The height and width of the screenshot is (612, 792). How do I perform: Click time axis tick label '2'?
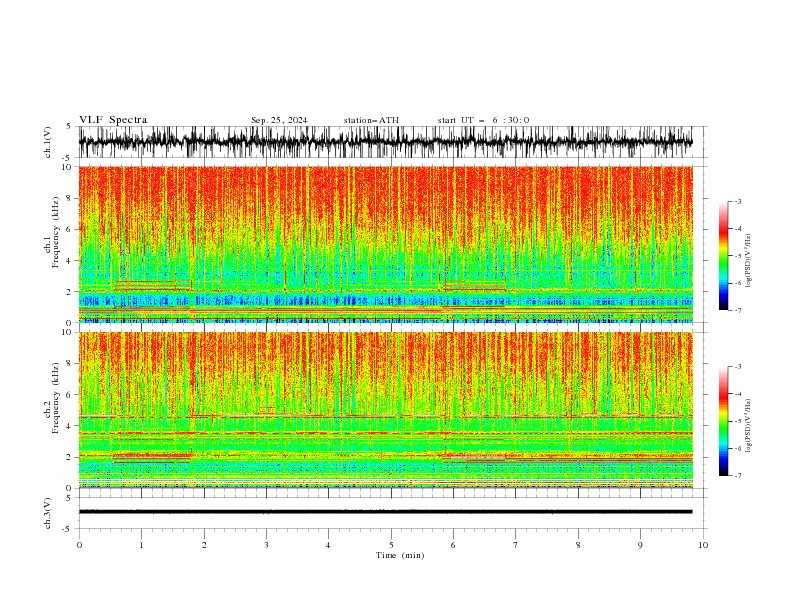pos(204,545)
